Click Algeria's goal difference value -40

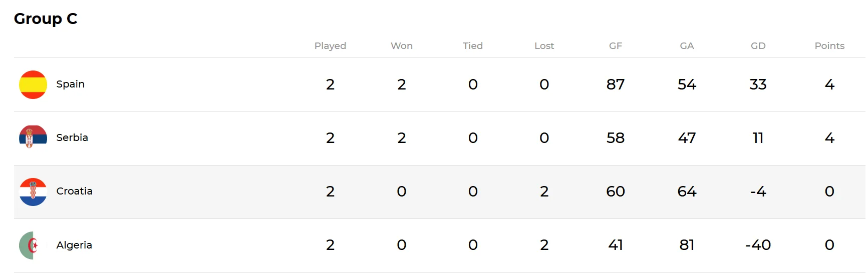tap(758, 245)
